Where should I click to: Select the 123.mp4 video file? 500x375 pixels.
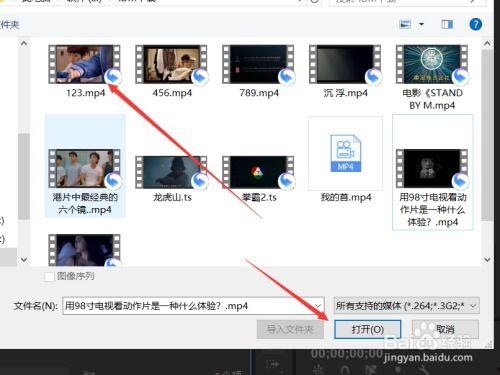[x=85, y=71]
